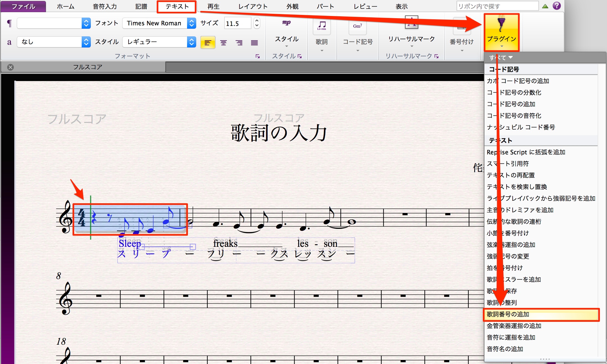
Task: Open the リハーサルマーク rehearsal mark icon
Action: point(411,23)
